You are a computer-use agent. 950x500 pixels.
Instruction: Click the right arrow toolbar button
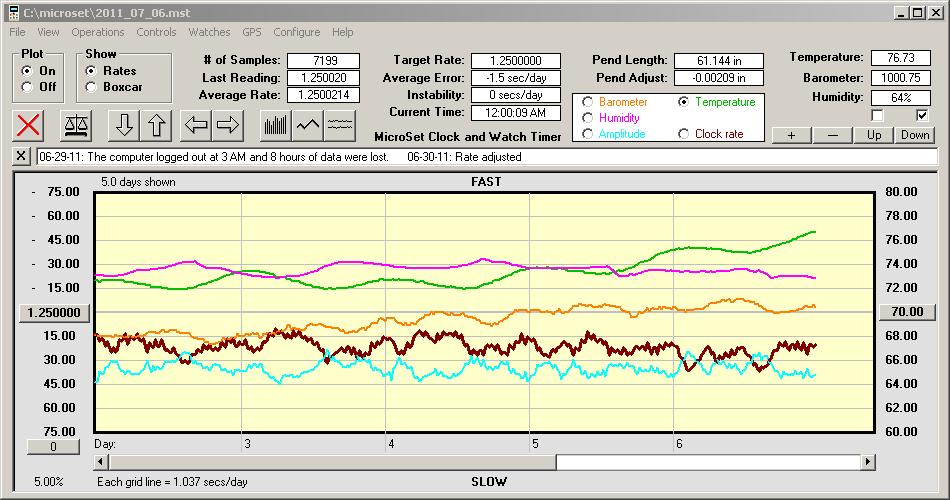coord(228,125)
